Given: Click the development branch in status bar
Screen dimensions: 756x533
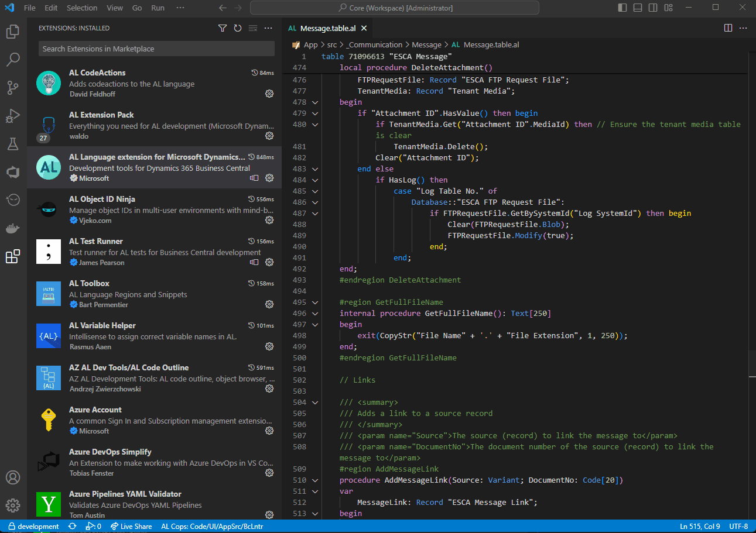Looking at the screenshot, I should click(x=34, y=527).
